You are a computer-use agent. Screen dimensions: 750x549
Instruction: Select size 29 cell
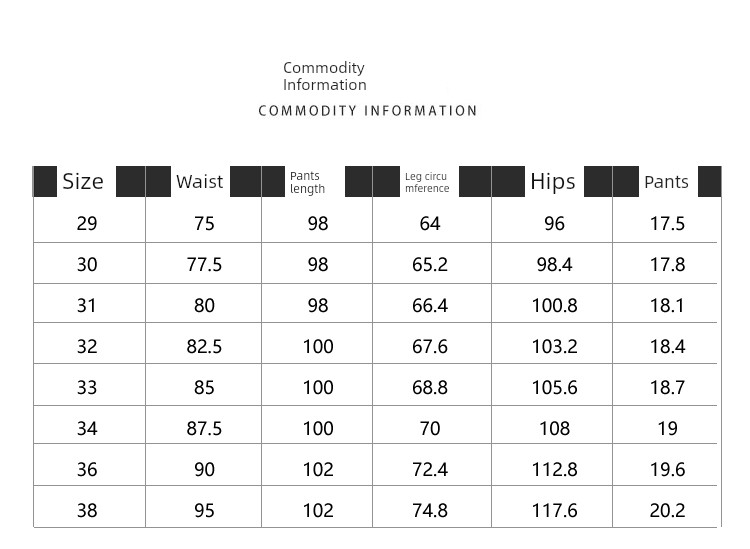tap(87, 223)
